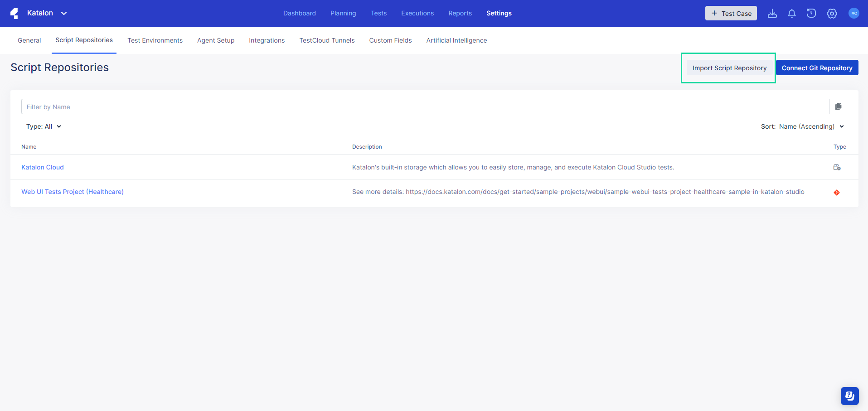Switch to the Test Environments tab
The width and height of the screenshot is (868, 411).
[155, 40]
